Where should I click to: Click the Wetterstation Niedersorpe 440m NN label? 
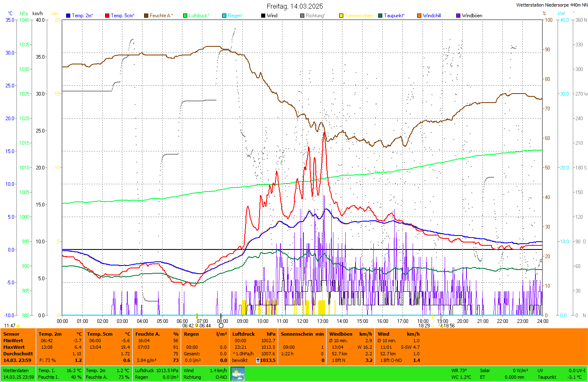coord(551,5)
